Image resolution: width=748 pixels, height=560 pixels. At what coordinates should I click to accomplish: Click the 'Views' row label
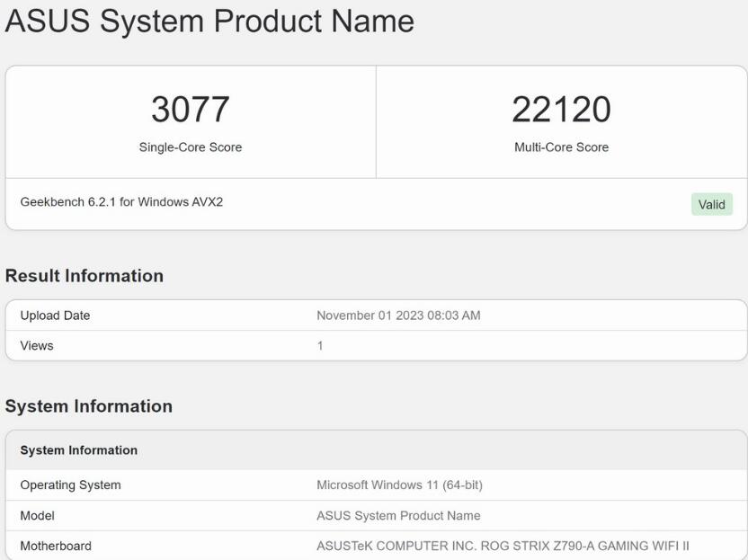(x=37, y=346)
